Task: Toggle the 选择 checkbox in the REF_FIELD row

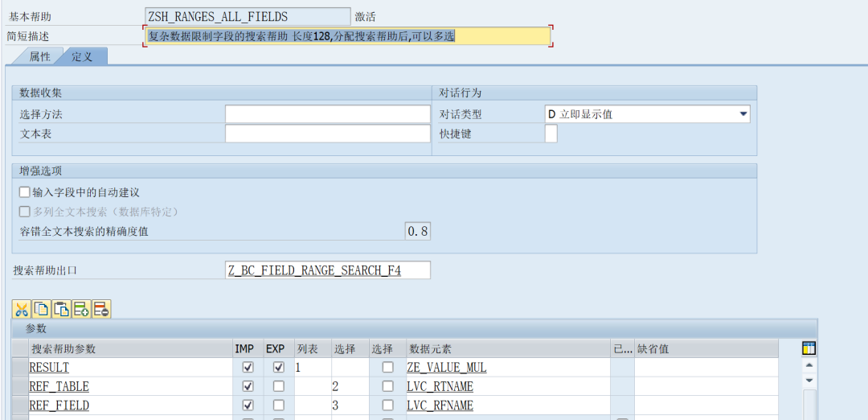Action: point(388,405)
